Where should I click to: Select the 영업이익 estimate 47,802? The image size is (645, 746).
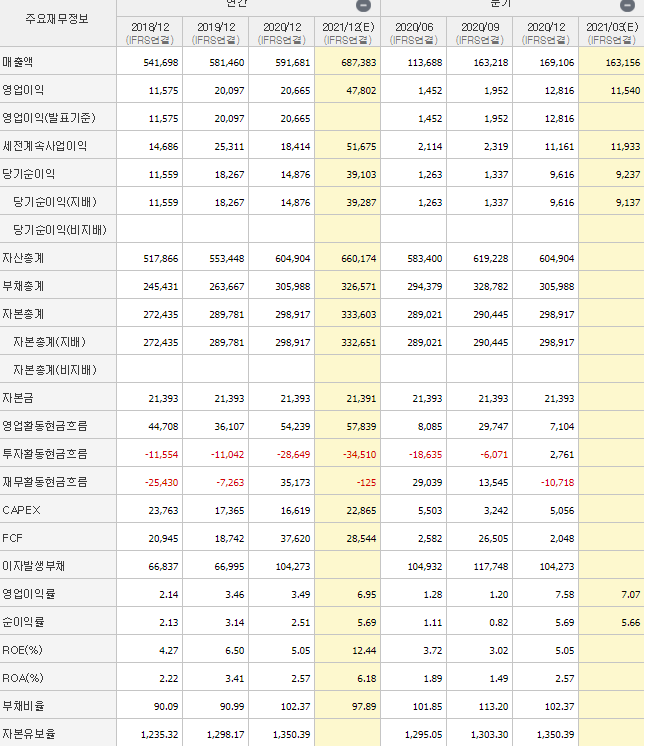pyautogui.click(x=361, y=90)
